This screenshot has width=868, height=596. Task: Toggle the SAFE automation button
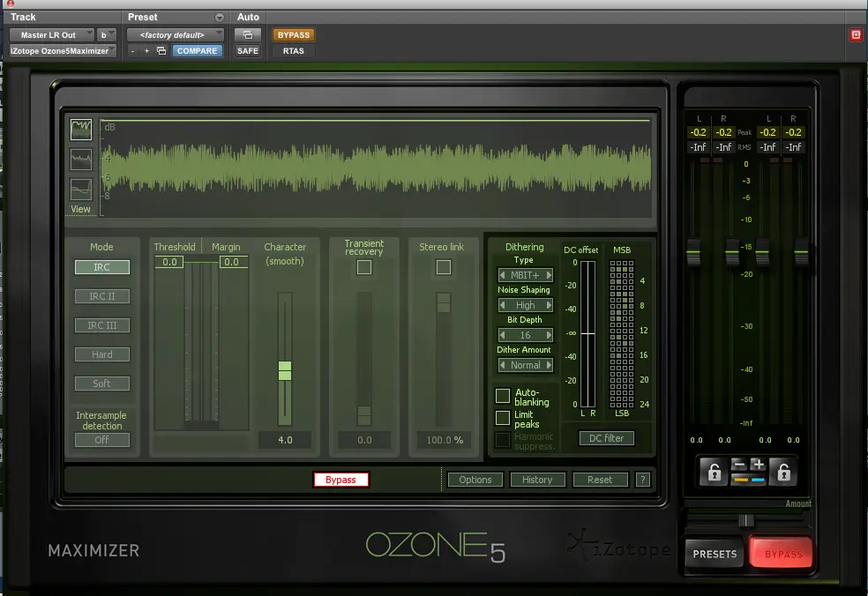click(x=248, y=51)
